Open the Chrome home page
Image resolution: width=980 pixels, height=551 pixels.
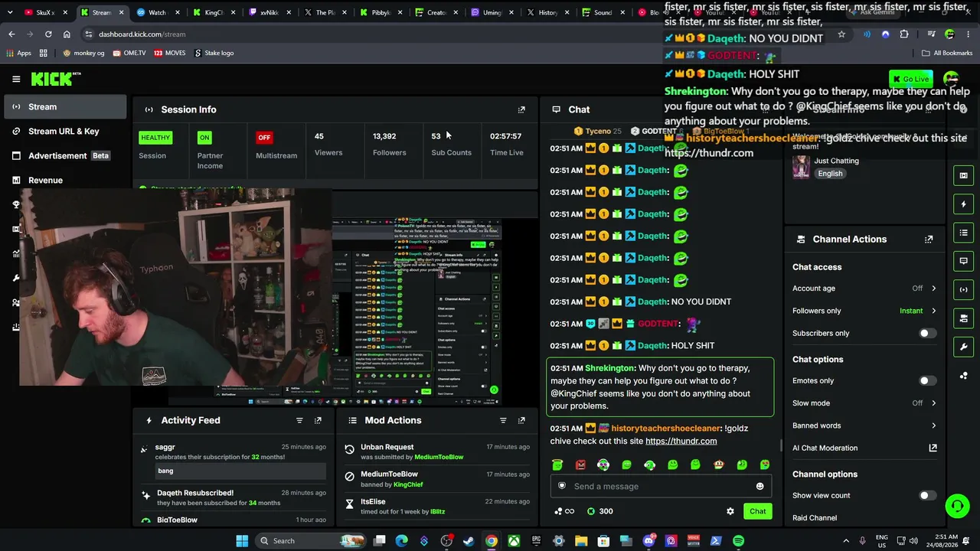click(67, 34)
